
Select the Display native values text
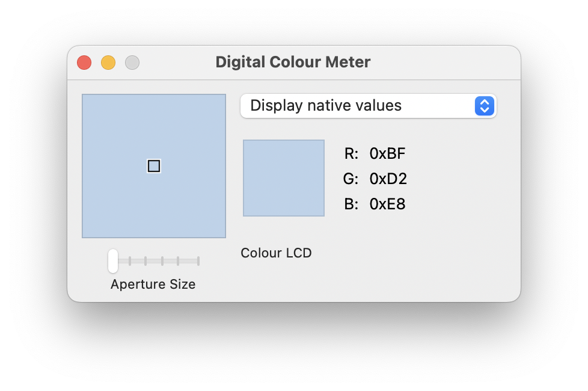tap(325, 105)
